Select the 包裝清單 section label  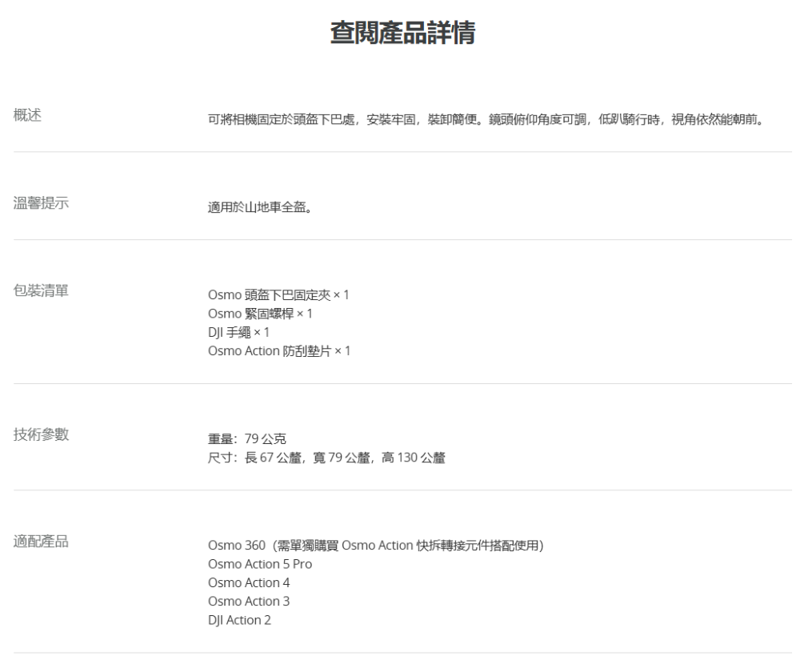pyautogui.click(x=41, y=290)
